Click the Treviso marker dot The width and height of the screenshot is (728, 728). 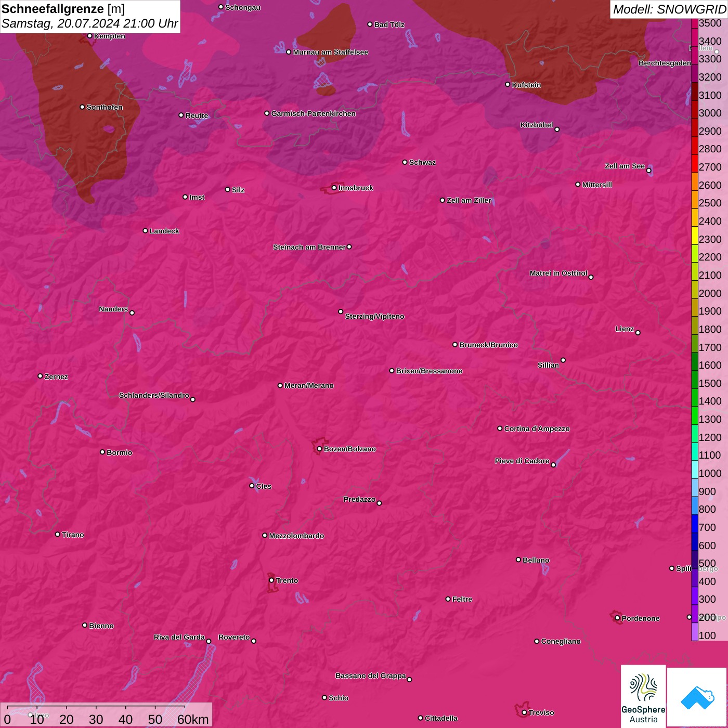tap(524, 712)
